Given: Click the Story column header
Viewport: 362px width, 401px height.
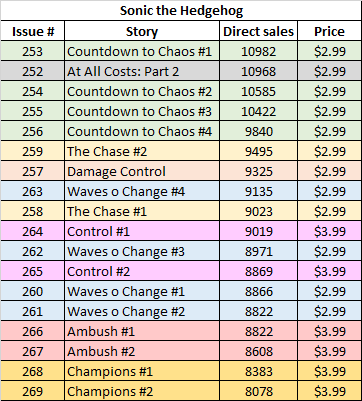Looking at the screenshot, I should pos(142,31).
